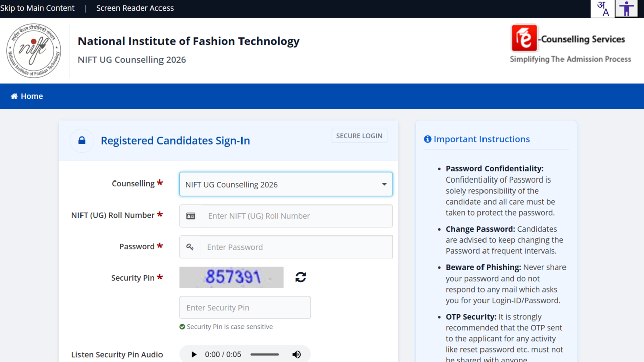Click the SECURE LOGIN badge
644x362 pixels.
point(359,136)
